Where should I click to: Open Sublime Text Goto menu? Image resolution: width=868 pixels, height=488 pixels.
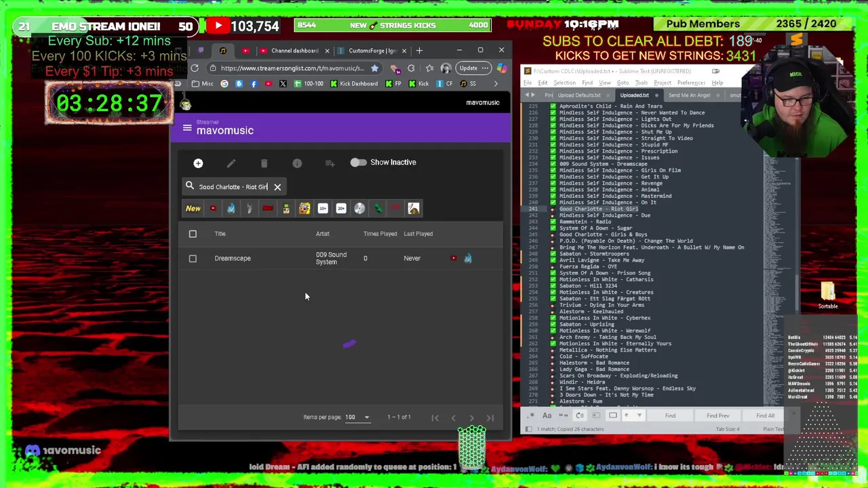[622, 83]
